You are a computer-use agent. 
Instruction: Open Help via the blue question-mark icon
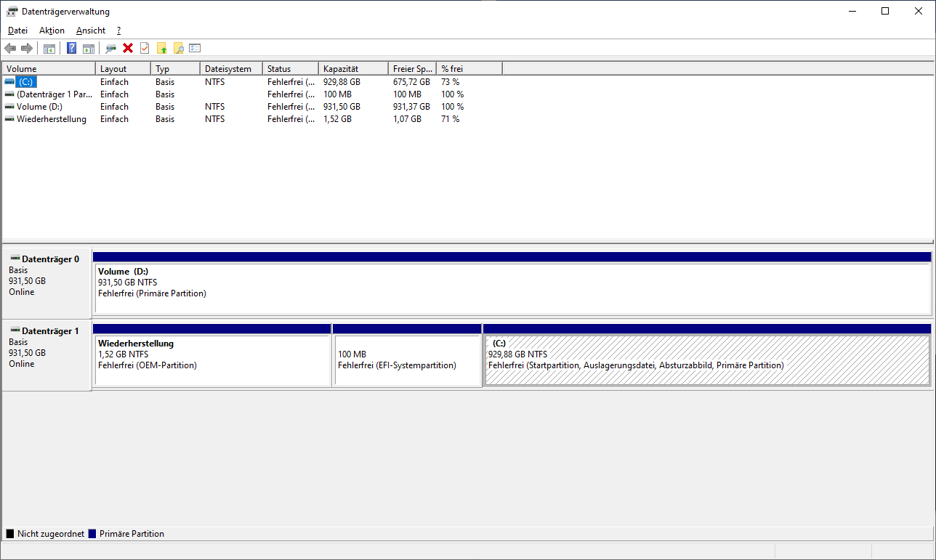[72, 49]
